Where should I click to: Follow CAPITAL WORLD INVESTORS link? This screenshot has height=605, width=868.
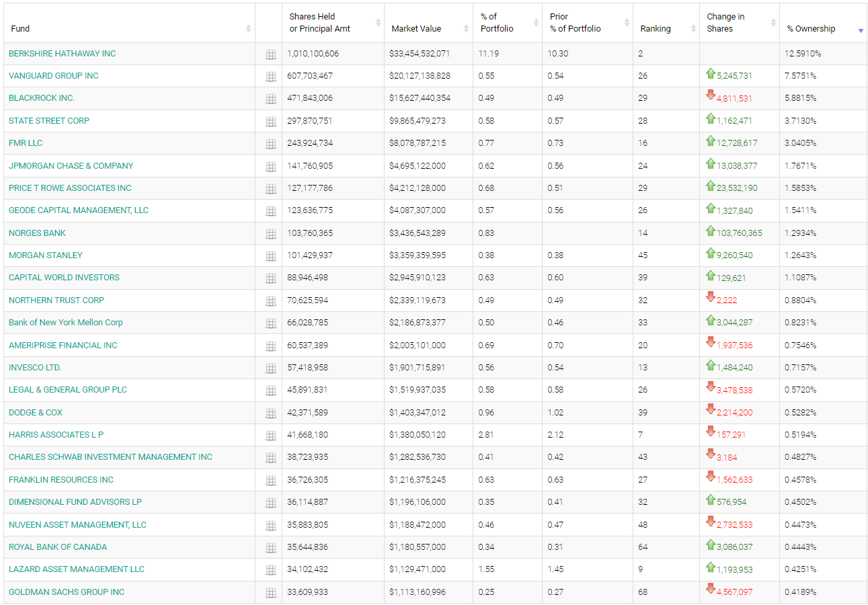64,277
